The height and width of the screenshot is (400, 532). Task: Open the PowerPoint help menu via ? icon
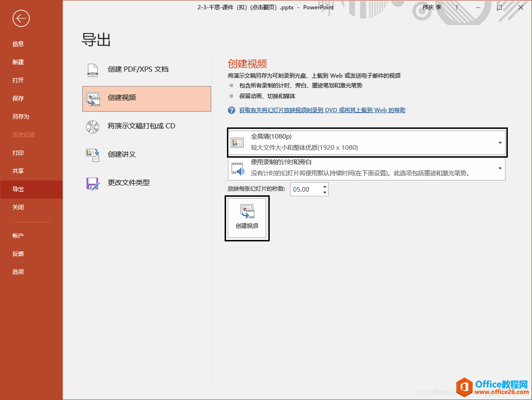456,7
